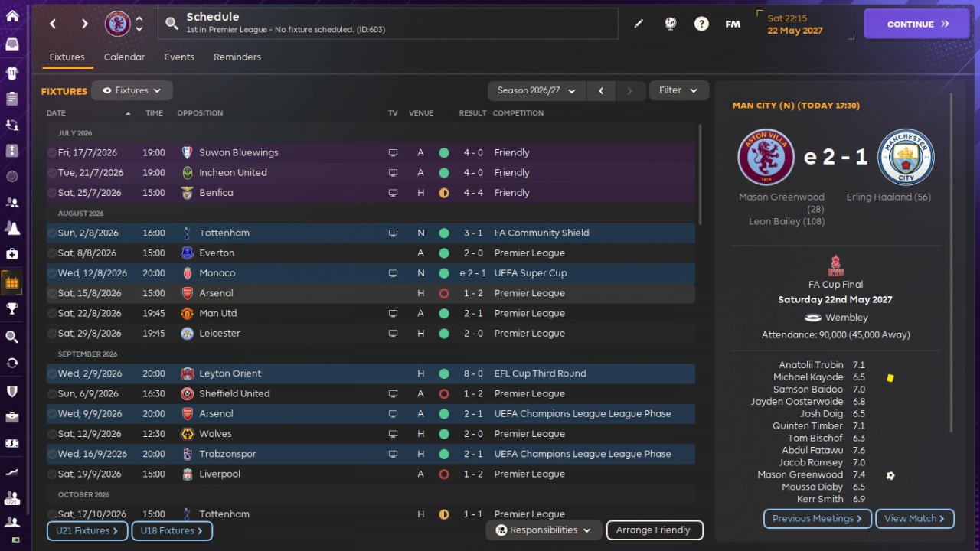Go back using the left arrow
This screenshot has width=980, height=551.
(x=53, y=24)
